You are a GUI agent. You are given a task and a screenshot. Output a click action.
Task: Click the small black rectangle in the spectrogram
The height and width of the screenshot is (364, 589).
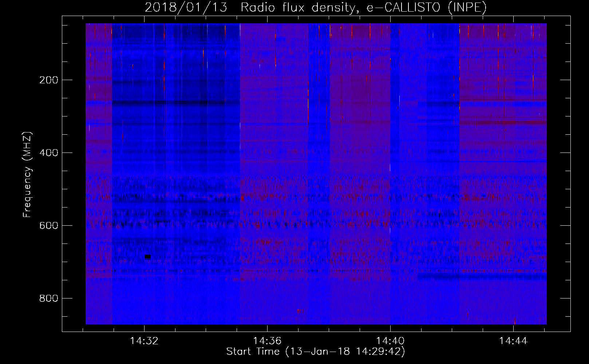[147, 257]
